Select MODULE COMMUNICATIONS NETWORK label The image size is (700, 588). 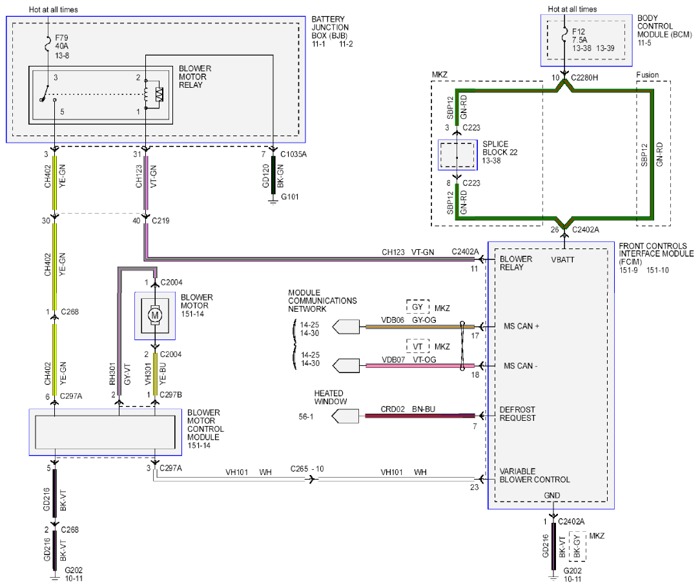pyautogui.click(x=322, y=301)
